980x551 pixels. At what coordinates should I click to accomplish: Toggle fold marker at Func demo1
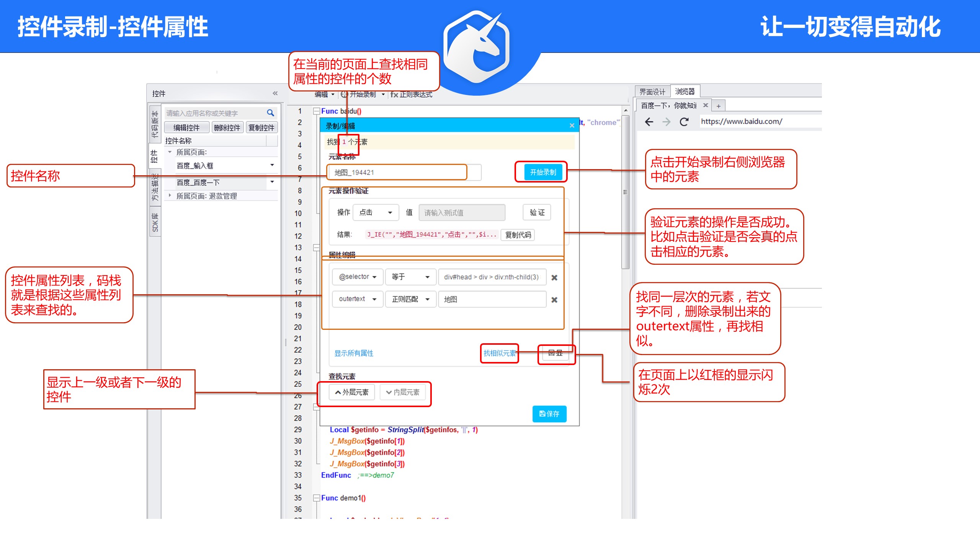pos(316,498)
